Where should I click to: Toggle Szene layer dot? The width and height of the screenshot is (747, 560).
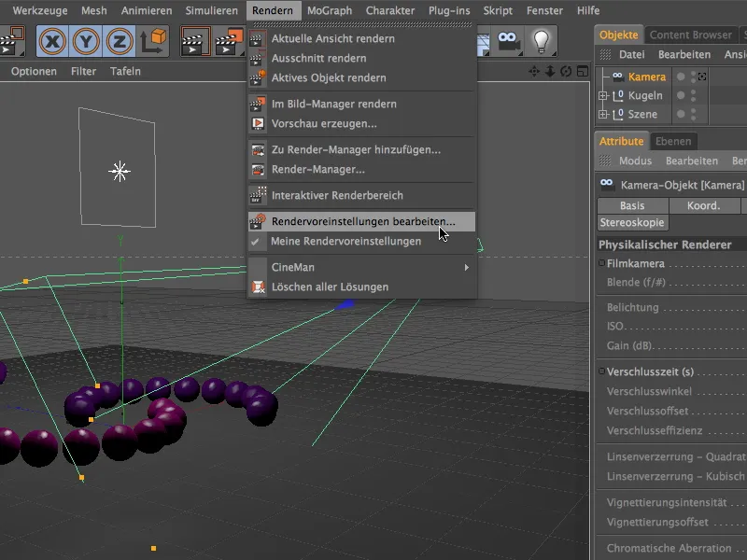click(x=681, y=114)
